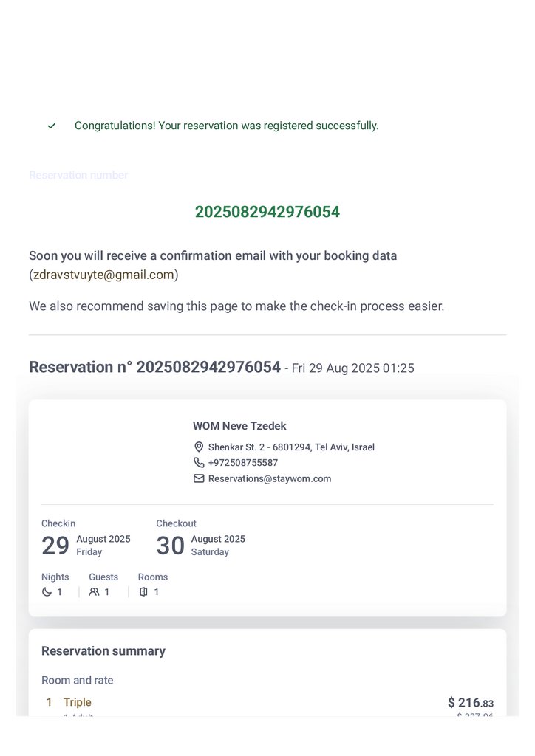Click the envelope email icon
Screen dimensions: 535x756
199,478
